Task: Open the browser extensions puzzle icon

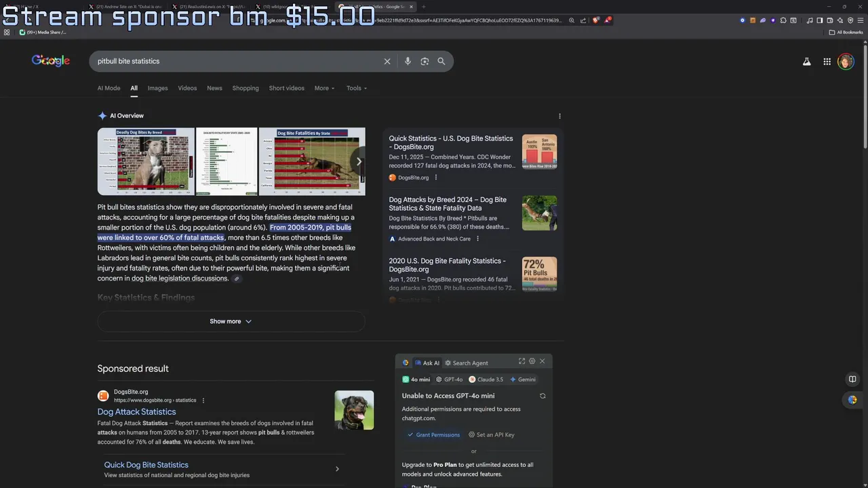Action: [x=783, y=20]
